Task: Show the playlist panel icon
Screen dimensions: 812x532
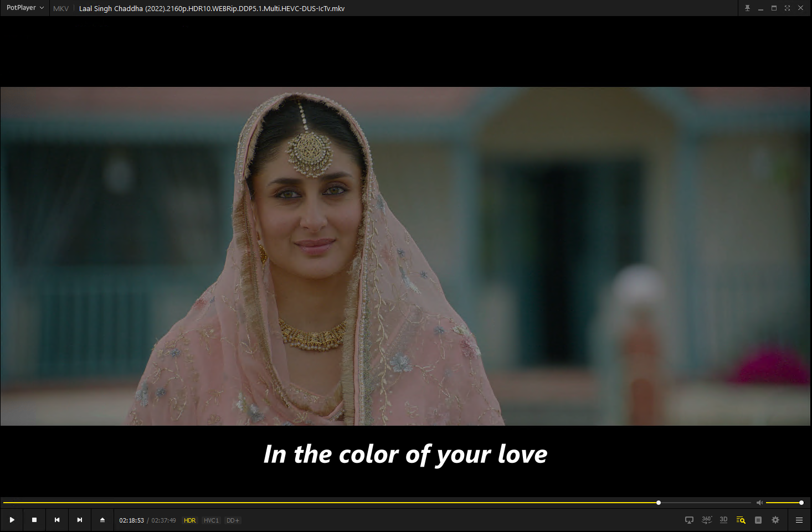Action: [x=758, y=520]
